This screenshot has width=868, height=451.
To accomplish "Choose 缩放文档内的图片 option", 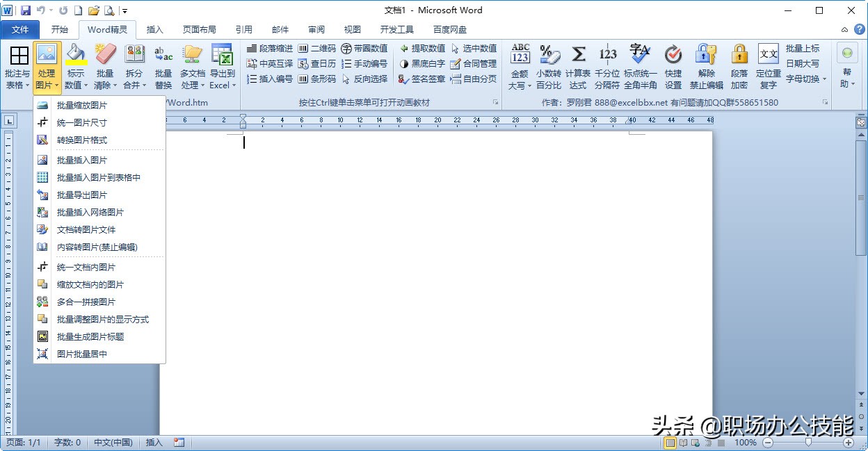I will [x=99, y=285].
